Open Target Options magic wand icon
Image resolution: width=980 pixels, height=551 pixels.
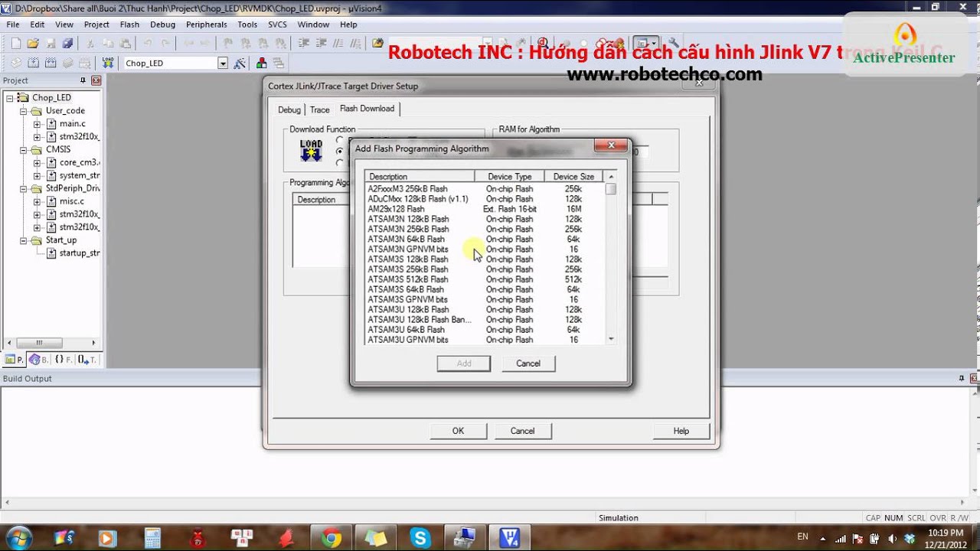[240, 63]
